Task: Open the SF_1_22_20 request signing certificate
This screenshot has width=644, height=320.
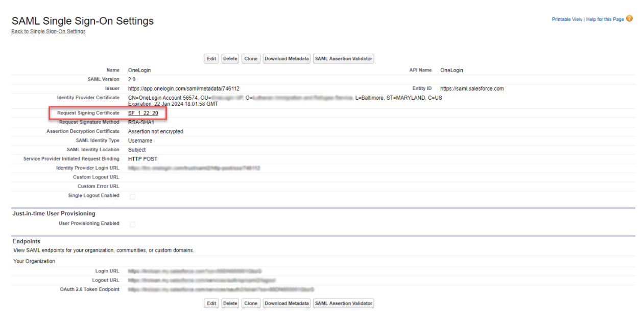Action: [143, 113]
